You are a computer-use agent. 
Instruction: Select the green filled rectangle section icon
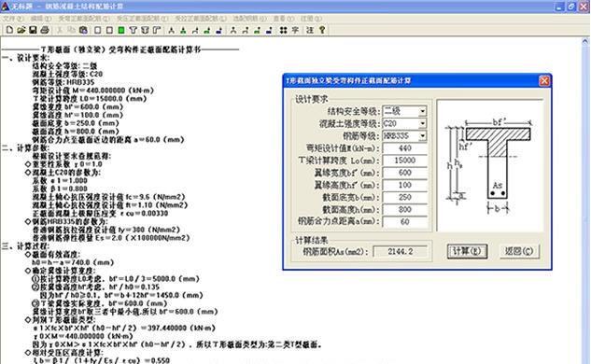coord(121,30)
